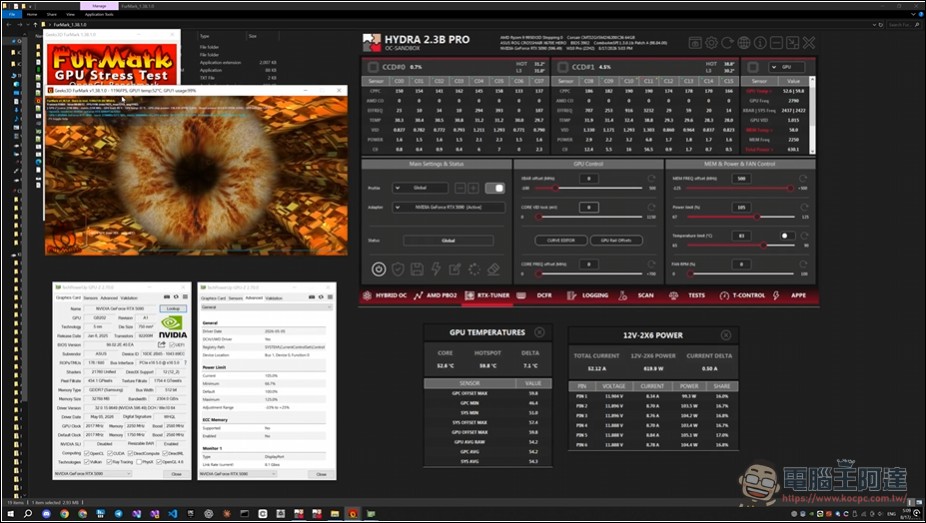Image resolution: width=926 pixels, height=523 pixels.
Task: Click the profile minus button in Hydra
Action: 460,188
